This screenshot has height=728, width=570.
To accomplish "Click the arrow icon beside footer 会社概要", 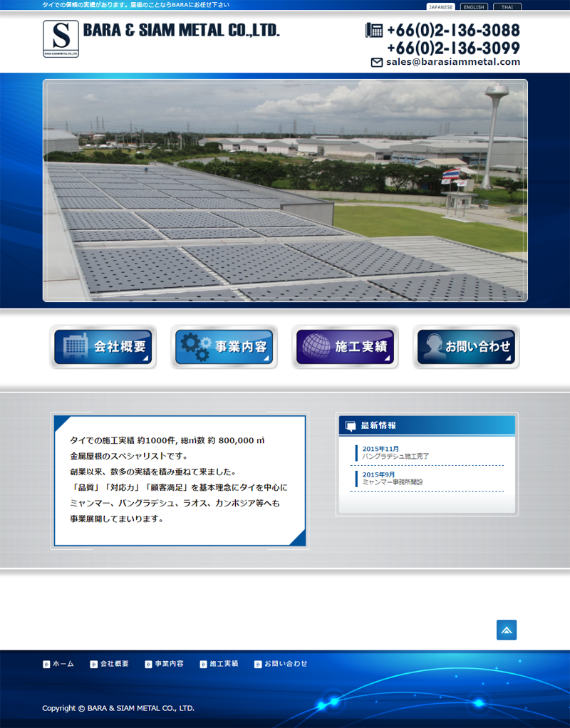I will tap(94, 665).
